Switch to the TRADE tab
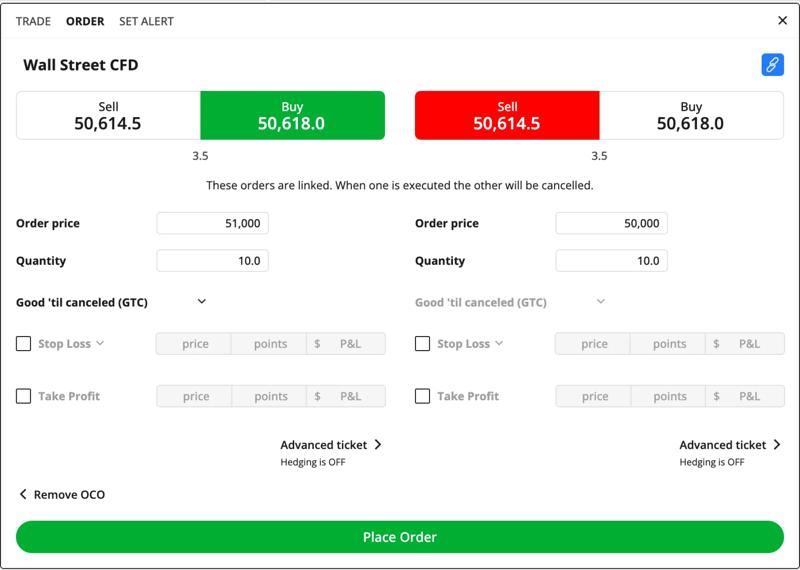Screen dimensions: 800x570 coord(33,21)
